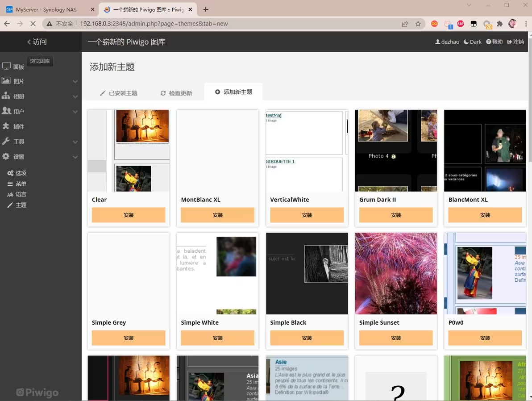Click the Plugins puzzle piece icon
Screen dimensions: 532x401
(x=6, y=126)
